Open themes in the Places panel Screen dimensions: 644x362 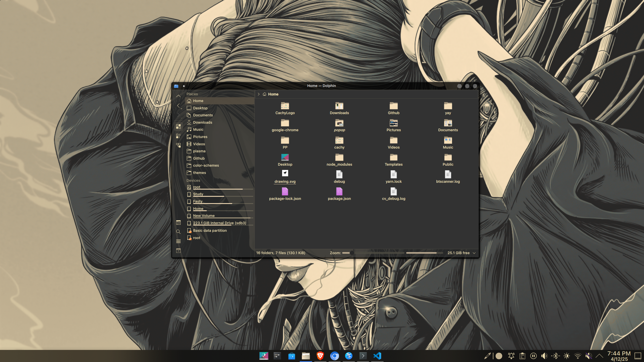click(219, 173)
